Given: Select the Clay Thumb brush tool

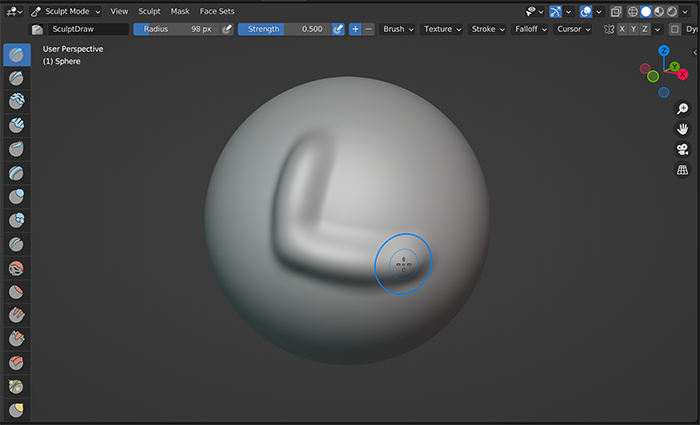Looking at the screenshot, I should pos(17,149).
